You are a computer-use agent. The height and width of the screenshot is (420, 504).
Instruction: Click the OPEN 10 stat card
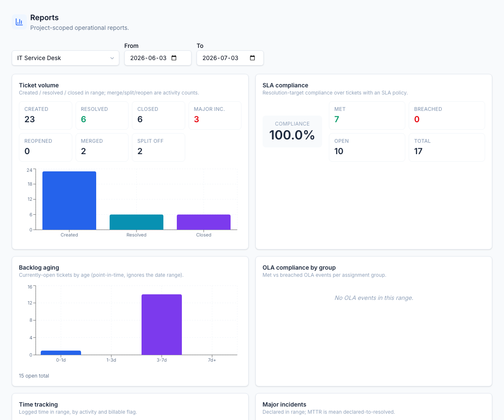tap(367, 147)
